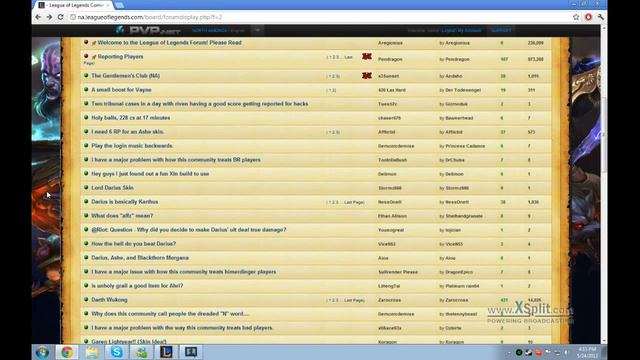640x360 pixels.
Task: Open the red ad-blocker extension icon
Action: tap(588, 17)
